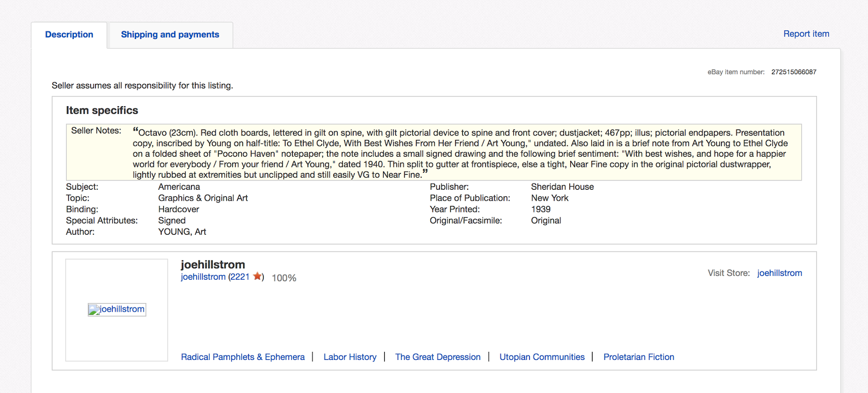Open Radical Pamphlets & Ephemera category
The image size is (868, 393).
(242, 357)
